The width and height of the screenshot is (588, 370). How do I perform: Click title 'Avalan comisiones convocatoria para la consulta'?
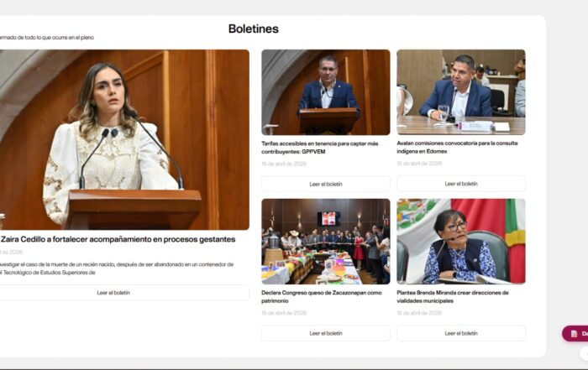457,143
